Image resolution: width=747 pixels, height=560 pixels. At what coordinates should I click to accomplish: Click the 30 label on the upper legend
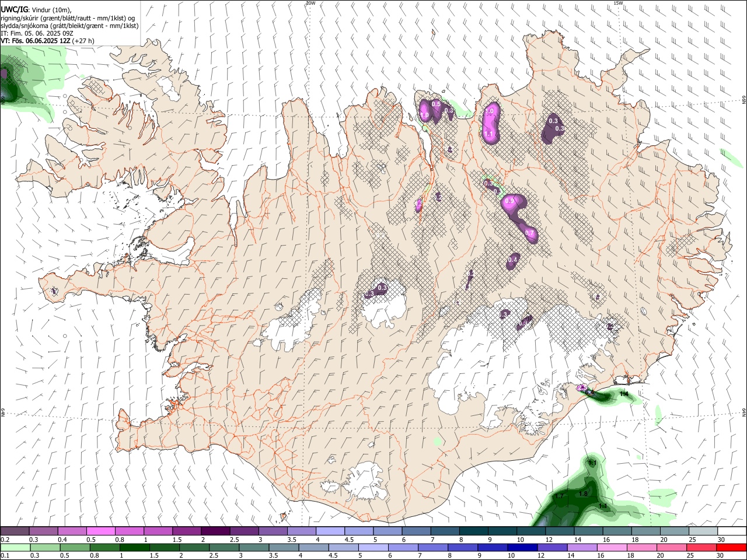point(721,540)
